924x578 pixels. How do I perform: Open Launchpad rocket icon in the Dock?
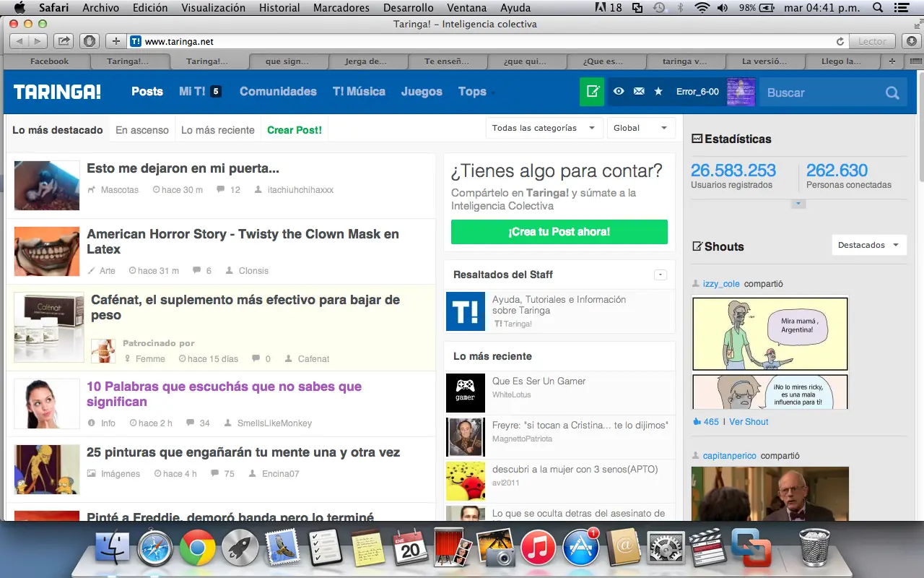pyautogui.click(x=240, y=548)
